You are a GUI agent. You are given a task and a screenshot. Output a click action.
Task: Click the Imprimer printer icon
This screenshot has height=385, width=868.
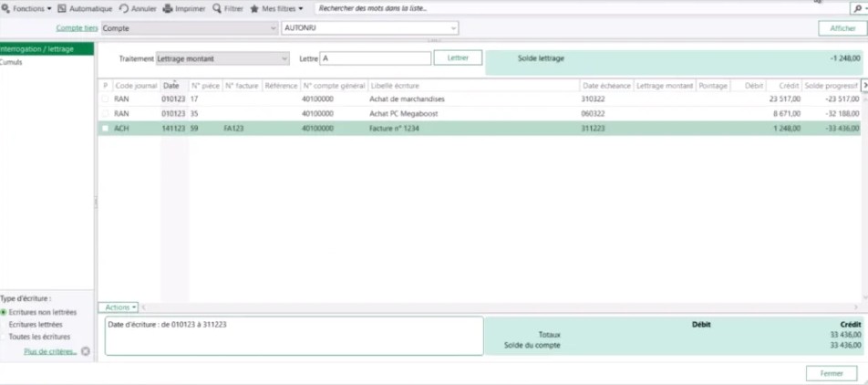[x=168, y=8]
